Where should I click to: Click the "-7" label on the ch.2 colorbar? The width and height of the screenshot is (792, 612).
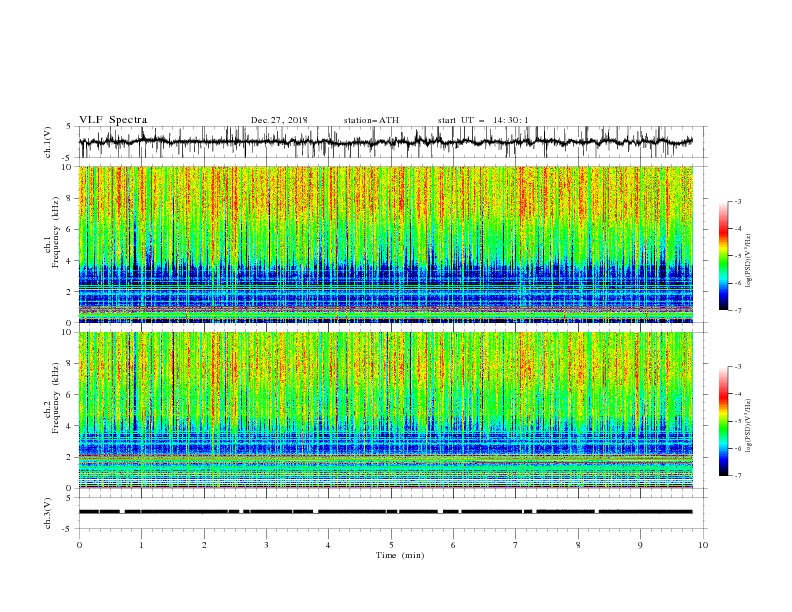(738, 476)
